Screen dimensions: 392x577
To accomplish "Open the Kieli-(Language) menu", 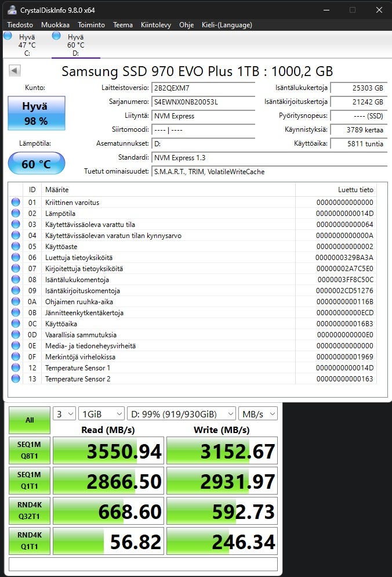I will coord(227,24).
